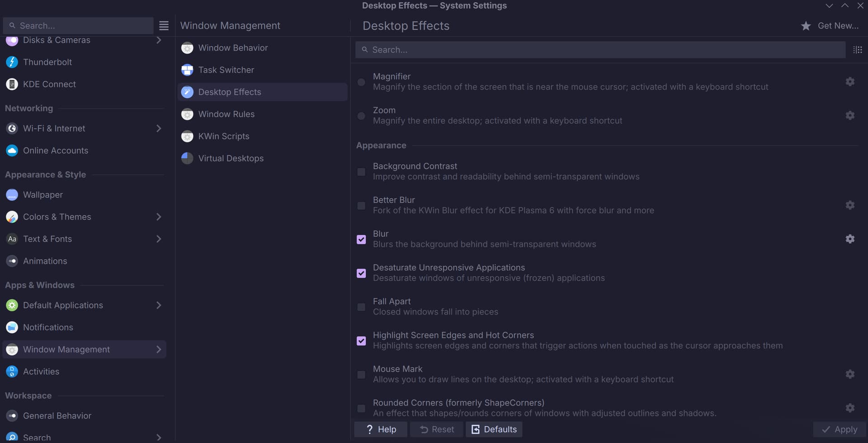Select Window Management in the sidebar
This screenshot has height=443, width=868.
point(85,349)
